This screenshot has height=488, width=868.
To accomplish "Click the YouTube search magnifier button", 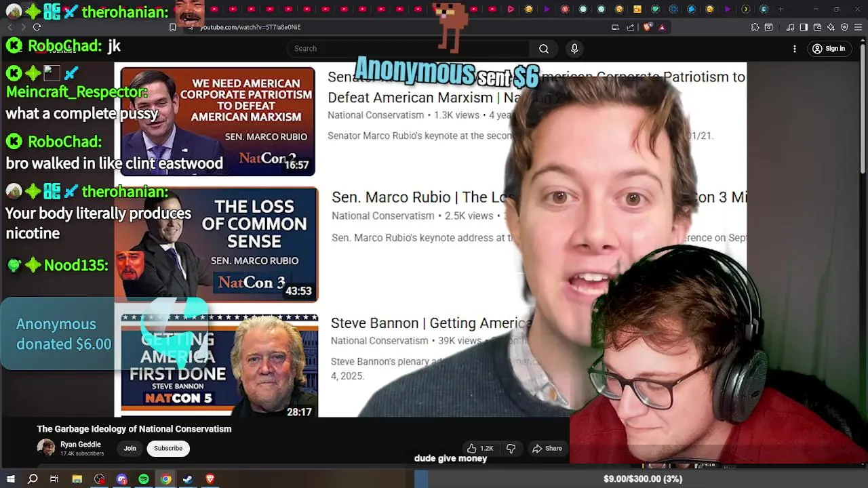I will [x=544, y=49].
